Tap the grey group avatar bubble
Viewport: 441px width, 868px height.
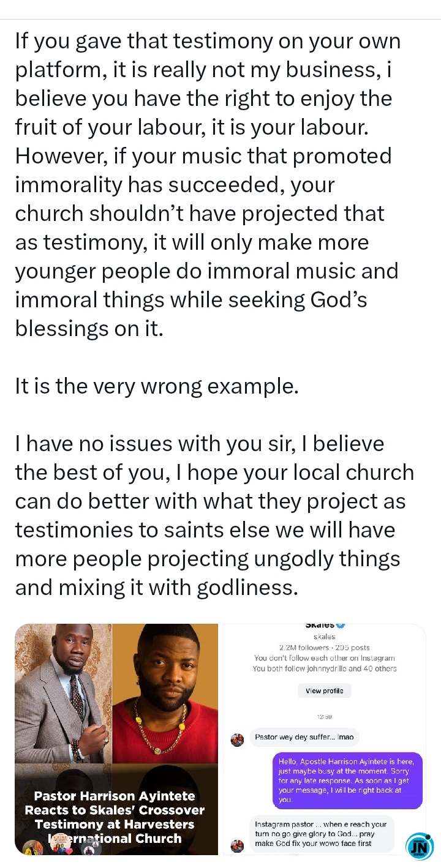pyautogui.click(x=91, y=847)
